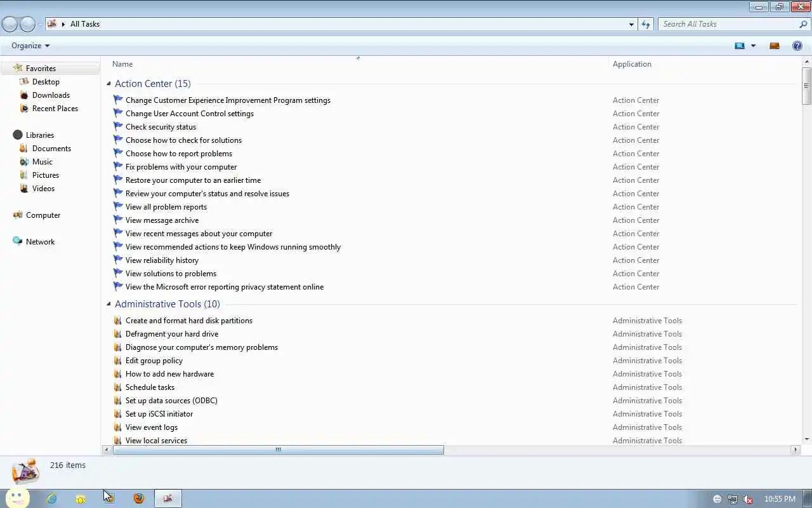
Task: Click the Change your view icon
Action: click(740, 46)
